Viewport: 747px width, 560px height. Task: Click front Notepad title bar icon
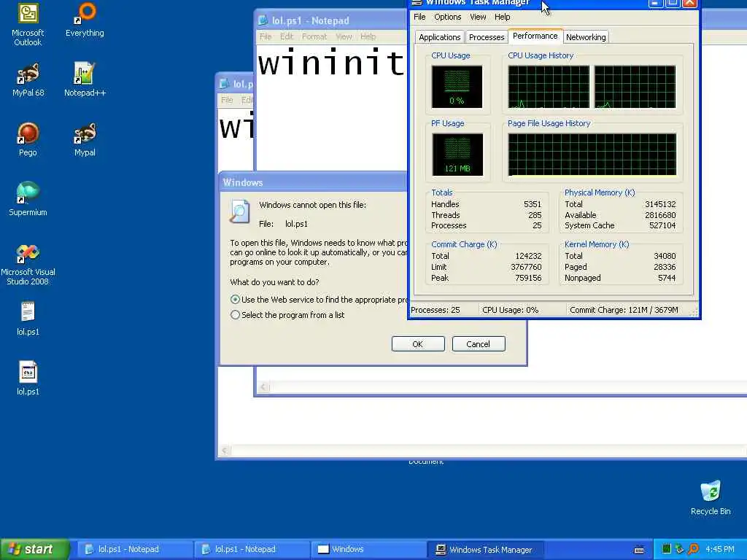pyautogui.click(x=263, y=20)
